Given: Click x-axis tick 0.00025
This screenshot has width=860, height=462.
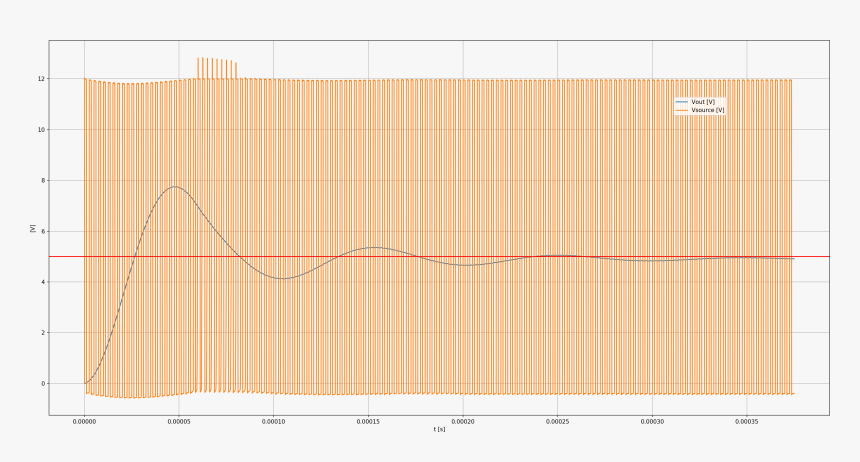Looking at the screenshot, I should pyautogui.click(x=557, y=421).
